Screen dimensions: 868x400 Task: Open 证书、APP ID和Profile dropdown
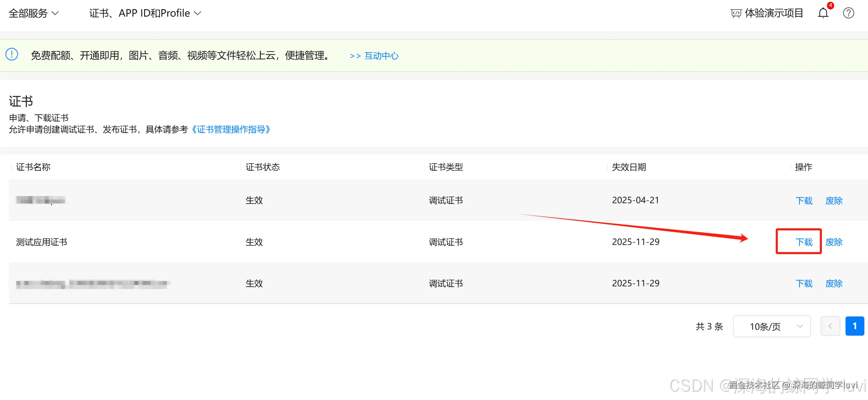coord(145,13)
